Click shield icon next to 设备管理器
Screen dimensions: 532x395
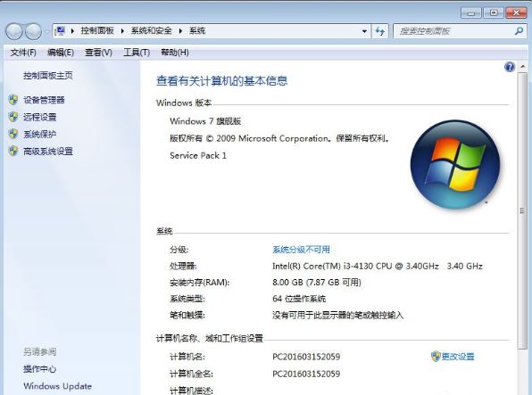pos(13,100)
